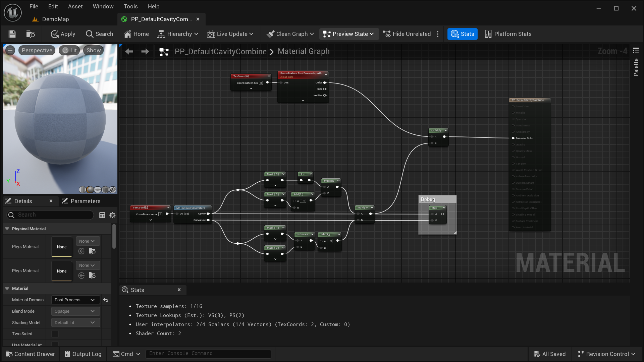Open Details property matrix view icon
The image size is (644, 362).
tap(102, 215)
